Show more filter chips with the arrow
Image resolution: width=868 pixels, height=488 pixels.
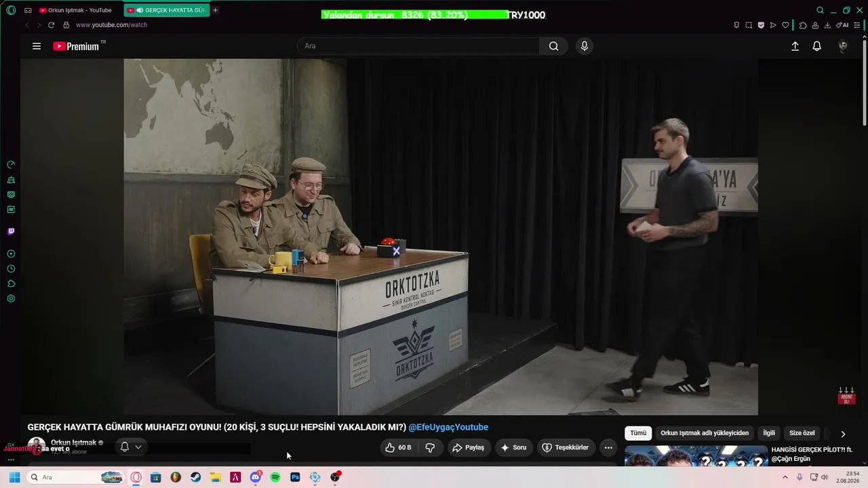pyautogui.click(x=843, y=434)
